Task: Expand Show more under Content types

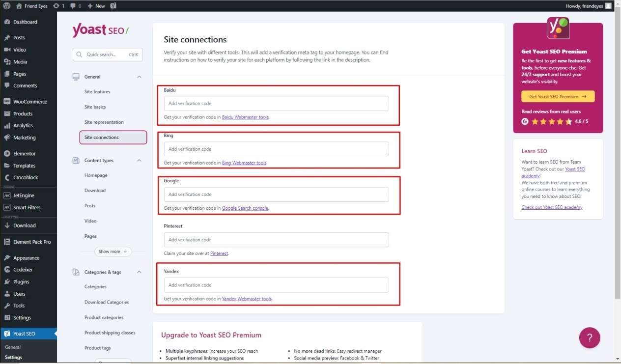Action: pyautogui.click(x=113, y=252)
